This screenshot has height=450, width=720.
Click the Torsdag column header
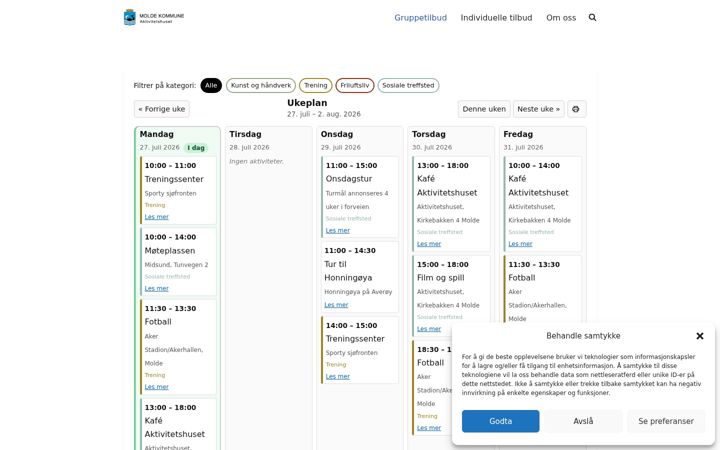pyautogui.click(x=428, y=134)
